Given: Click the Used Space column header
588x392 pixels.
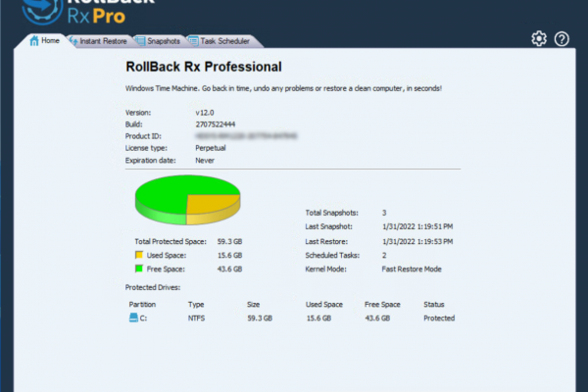Looking at the screenshot, I should coord(324,304).
